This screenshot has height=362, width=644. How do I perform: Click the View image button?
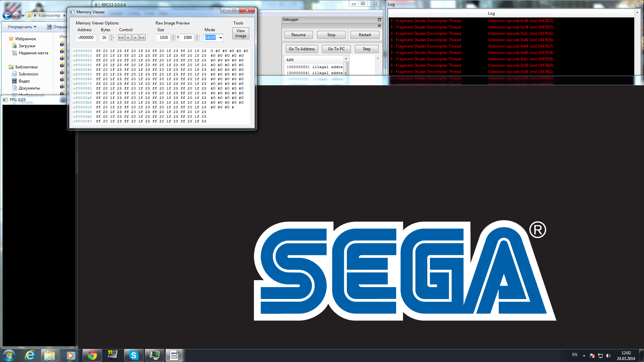240,33
